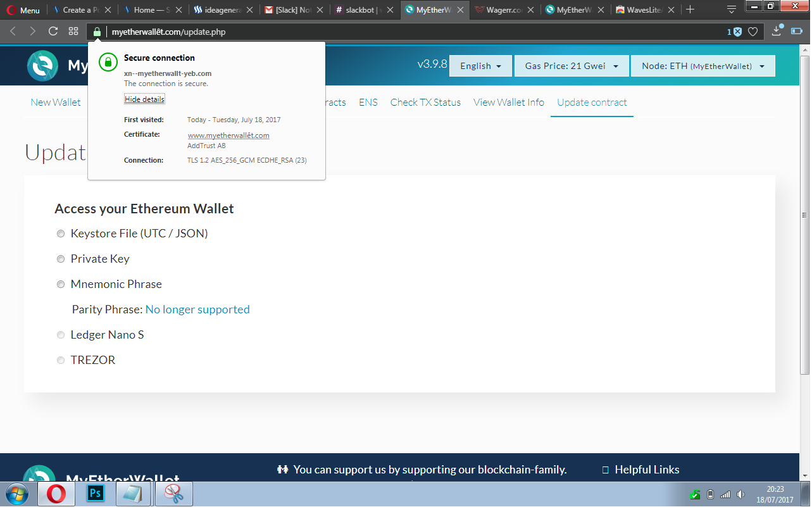
Task: Reload the page with the refresh icon
Action: [53, 31]
